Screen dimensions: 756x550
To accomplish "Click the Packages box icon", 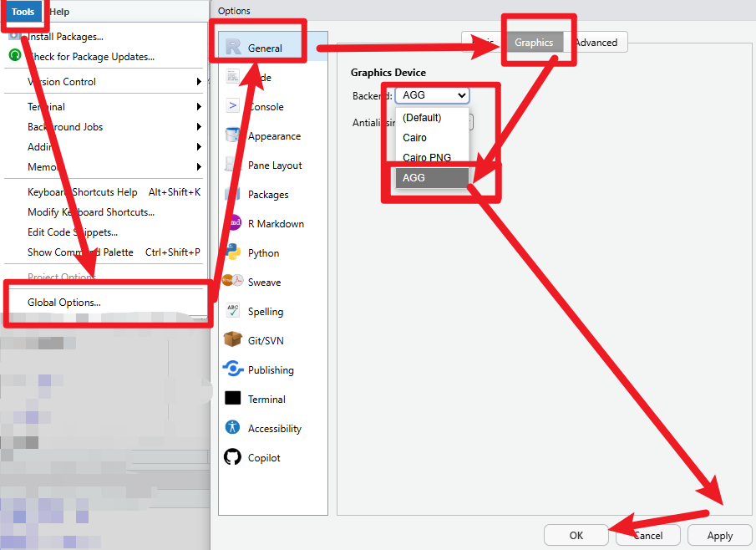I will (233, 193).
